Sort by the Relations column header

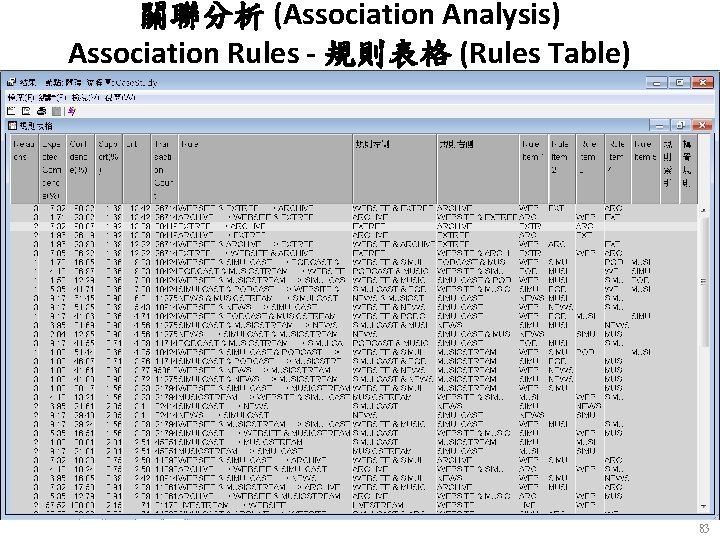click(24, 169)
